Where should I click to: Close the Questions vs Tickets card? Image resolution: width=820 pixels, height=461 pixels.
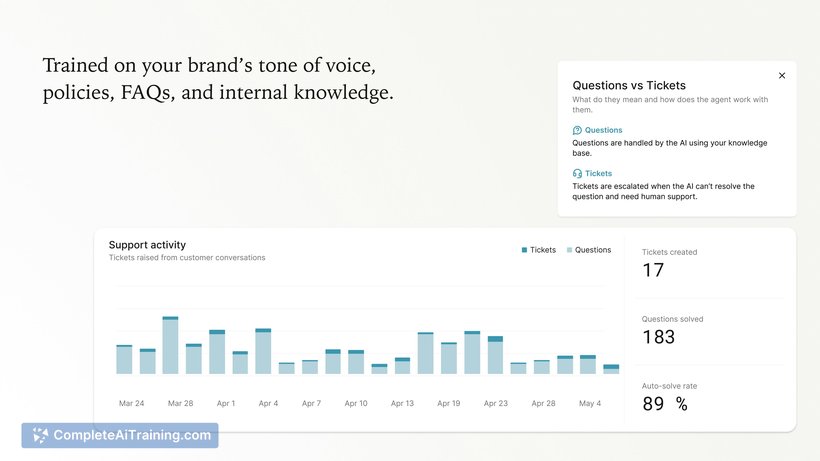coord(782,75)
